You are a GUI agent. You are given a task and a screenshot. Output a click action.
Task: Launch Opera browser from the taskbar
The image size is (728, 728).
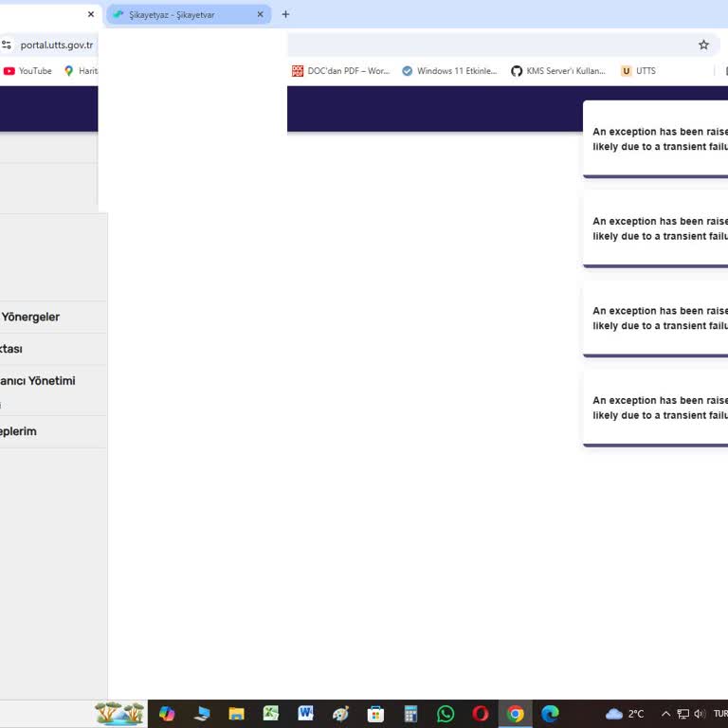pos(481,714)
